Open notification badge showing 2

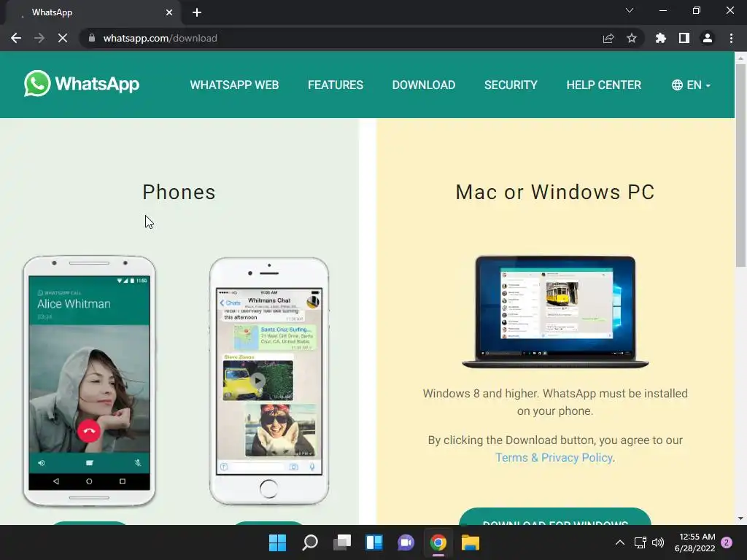point(727,542)
